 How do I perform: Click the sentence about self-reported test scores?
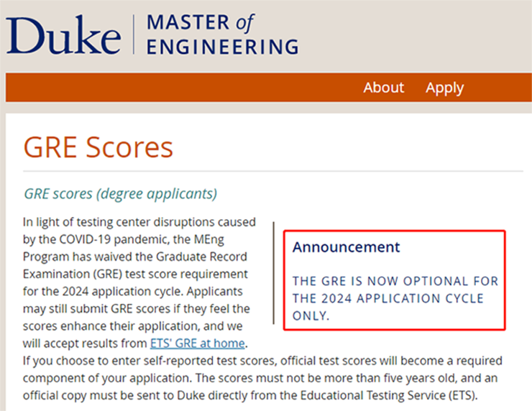(262, 369)
